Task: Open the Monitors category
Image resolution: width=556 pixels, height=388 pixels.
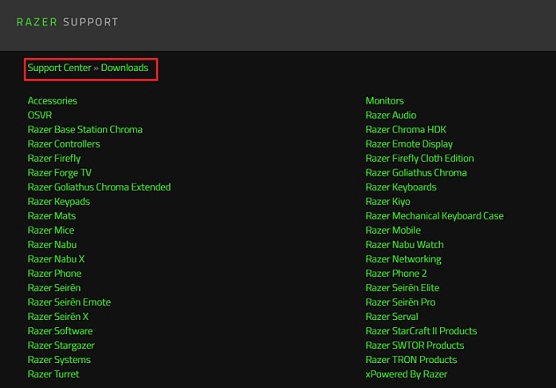Action: pos(385,101)
